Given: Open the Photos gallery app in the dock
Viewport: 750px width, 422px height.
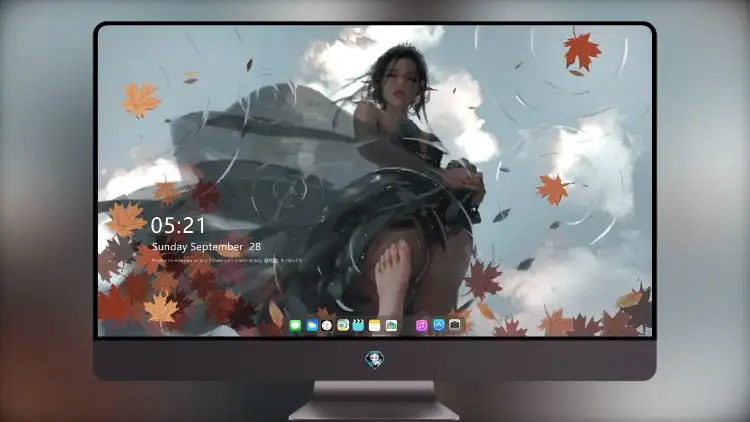Looking at the screenshot, I should click(x=391, y=326).
